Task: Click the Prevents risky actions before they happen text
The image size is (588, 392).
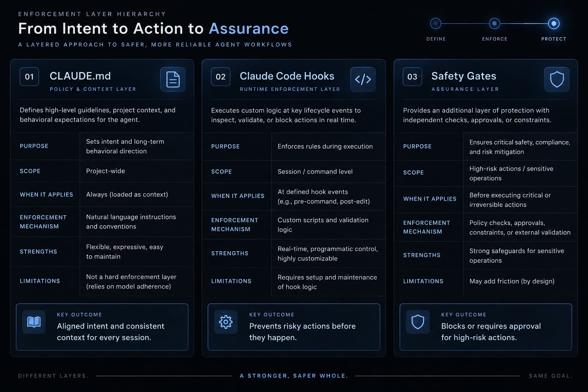Action: coord(302,332)
